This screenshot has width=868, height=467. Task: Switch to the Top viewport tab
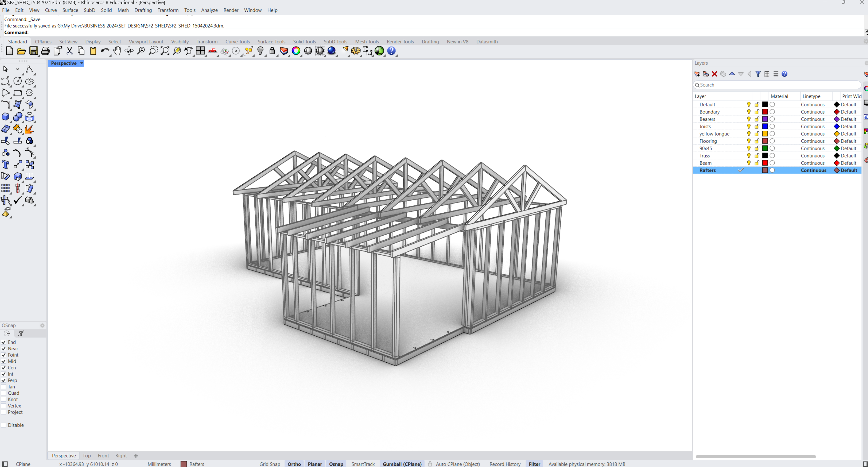click(87, 456)
